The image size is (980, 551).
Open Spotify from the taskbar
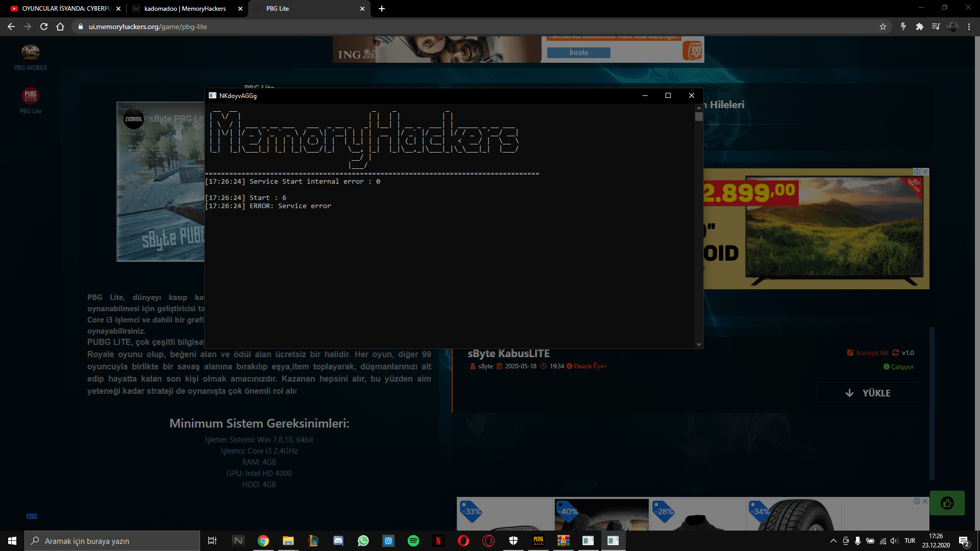pos(413,541)
